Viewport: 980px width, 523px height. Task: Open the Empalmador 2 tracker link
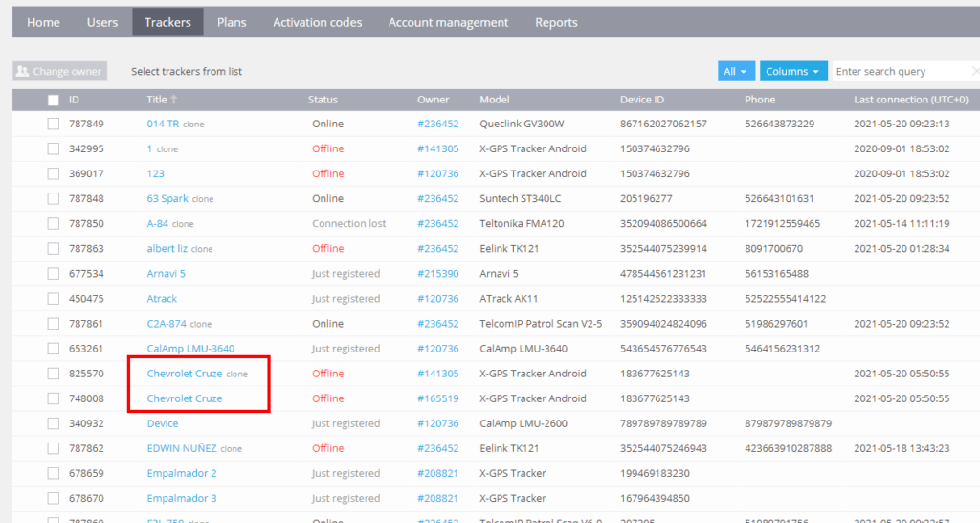point(182,473)
